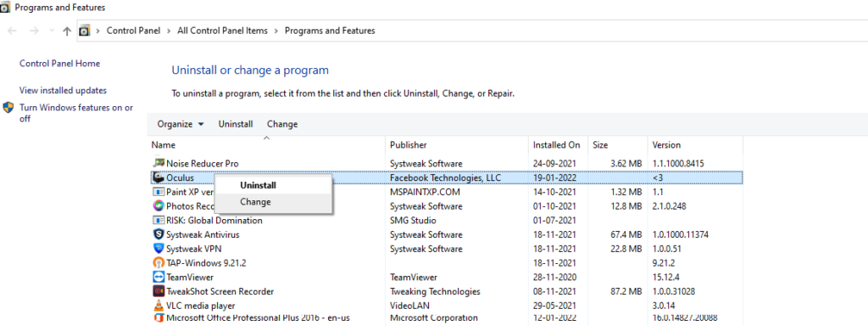
Task: Click the Photos Recovery program icon
Action: [x=159, y=206]
